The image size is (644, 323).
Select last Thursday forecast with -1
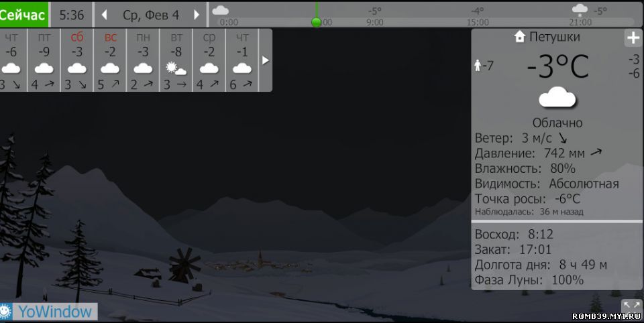[241, 60]
